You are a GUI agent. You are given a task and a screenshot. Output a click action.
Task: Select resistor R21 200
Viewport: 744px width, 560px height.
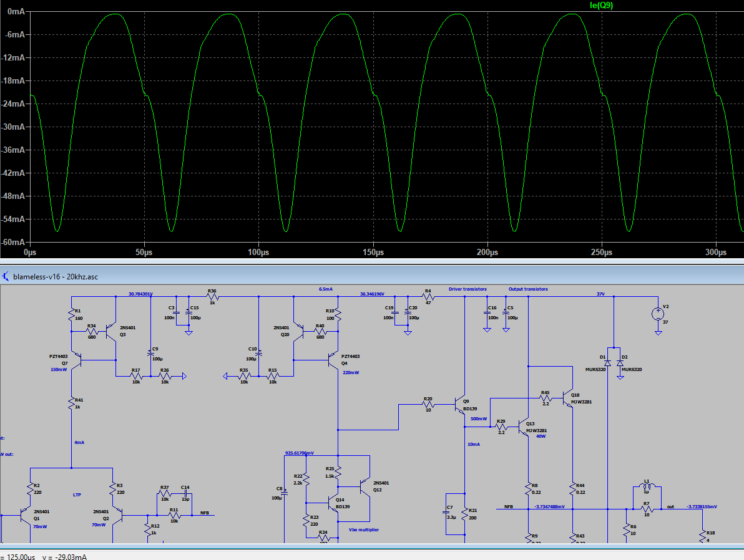[464, 514]
